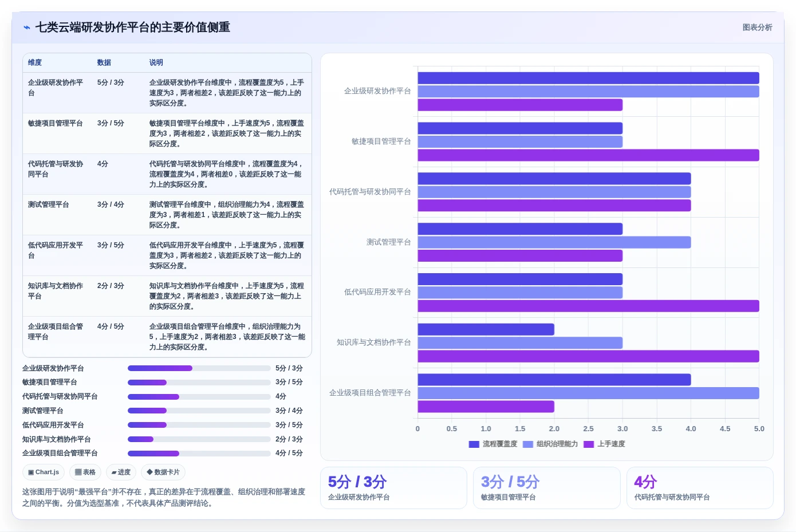Click 上手速度 bar for 敏捷项目管理平台

pyautogui.click(x=588, y=155)
